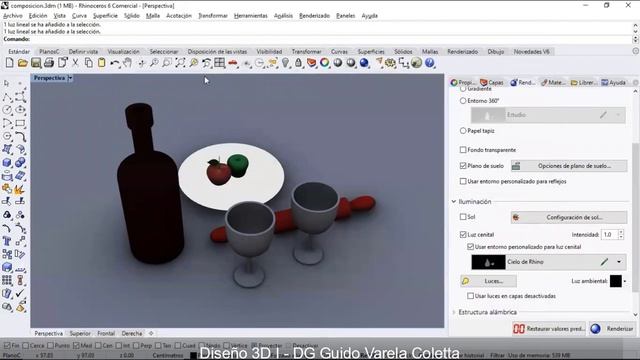Switch to the Visualización toolbar tab

(x=123, y=52)
